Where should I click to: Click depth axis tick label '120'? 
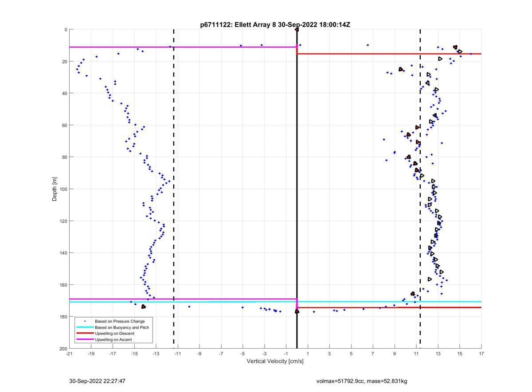click(x=63, y=221)
